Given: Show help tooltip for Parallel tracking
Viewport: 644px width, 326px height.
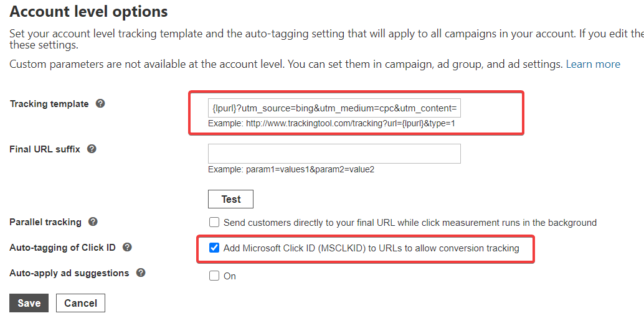Looking at the screenshot, I should click(93, 222).
